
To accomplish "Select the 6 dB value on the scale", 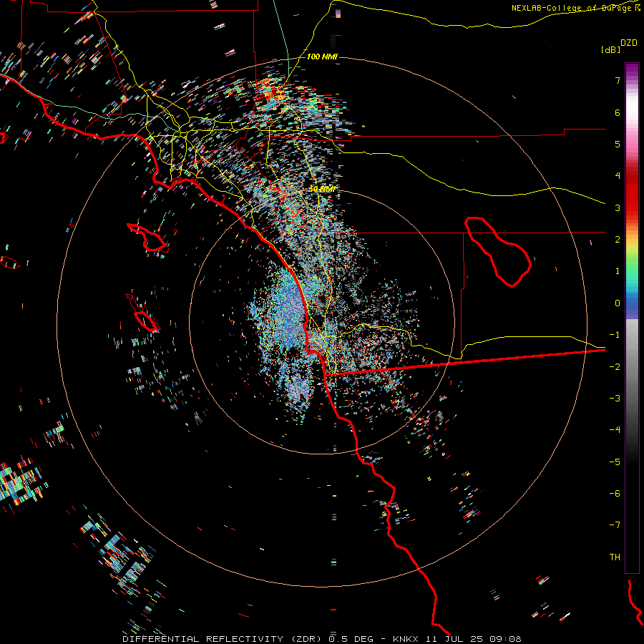I will pyautogui.click(x=618, y=112).
